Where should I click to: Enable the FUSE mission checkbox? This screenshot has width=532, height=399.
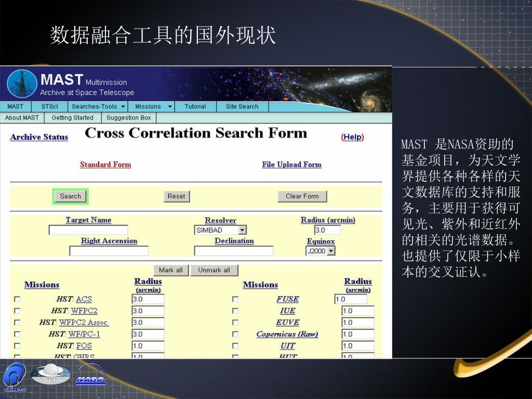pyautogui.click(x=235, y=299)
